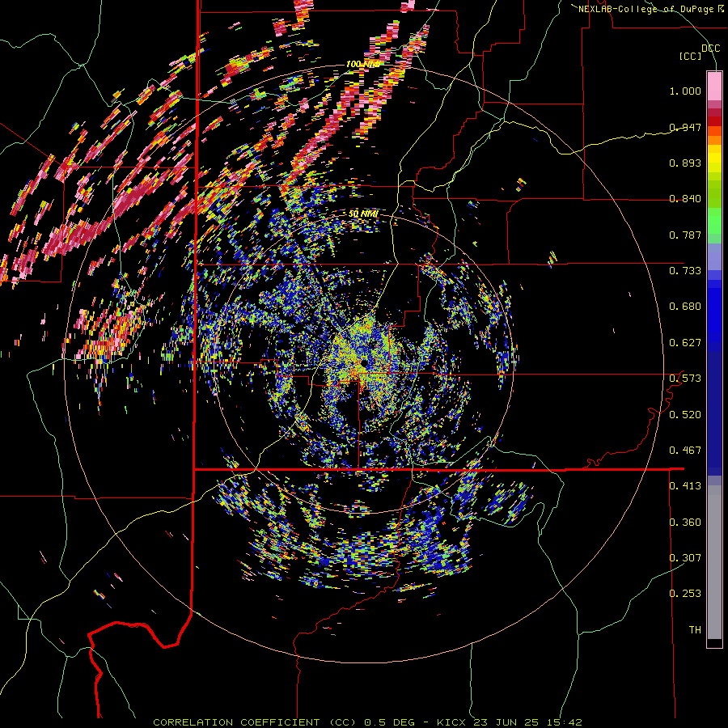Click the DCC product label

[x=710, y=48]
